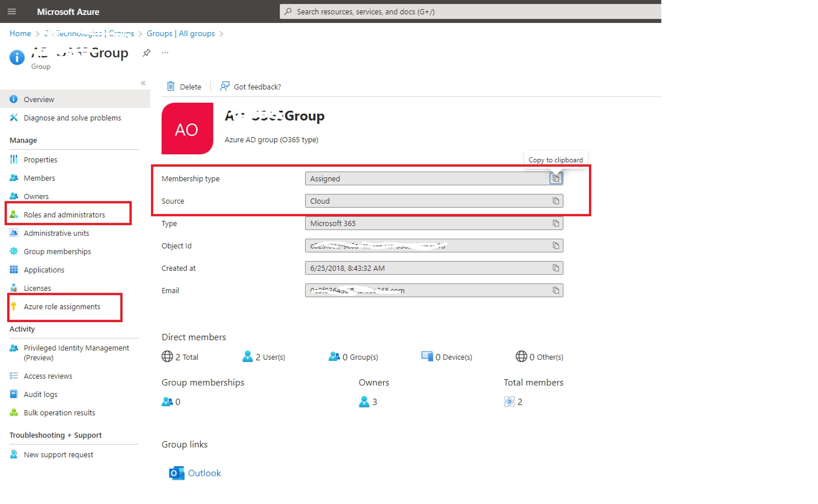This screenshot has width=818, height=504.
Task: Go to Groups | All groups breadcrumb
Action: click(x=181, y=33)
